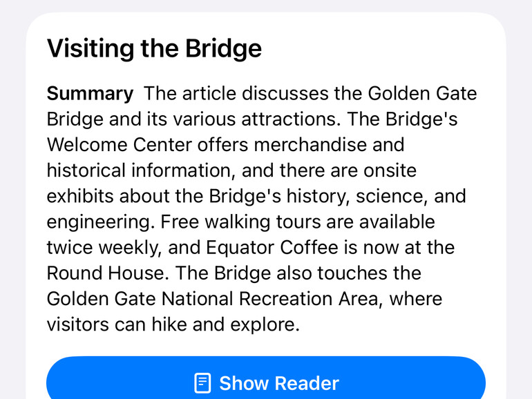Click the "Visiting the Bridge" heading
The image size is (532, 399).
pyautogui.click(x=154, y=48)
